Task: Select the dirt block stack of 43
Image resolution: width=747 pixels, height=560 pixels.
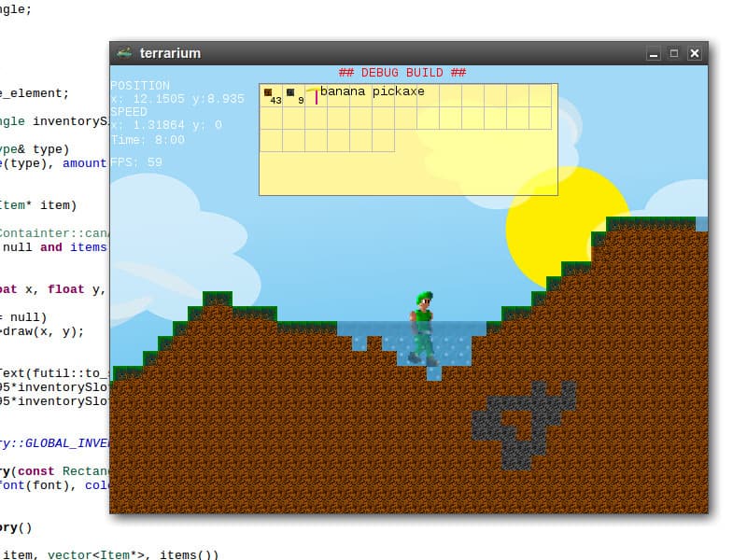Action: coord(271,96)
